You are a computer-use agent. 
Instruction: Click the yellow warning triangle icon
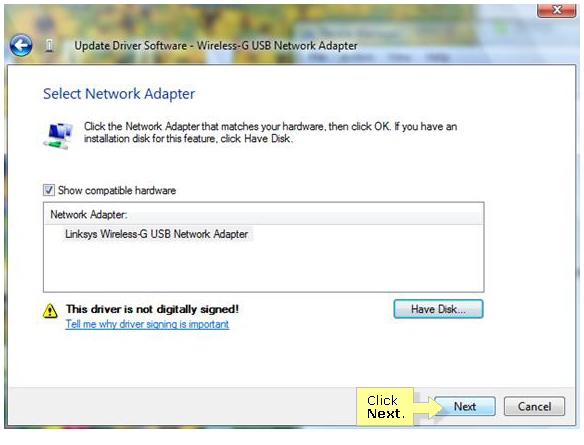(x=50, y=311)
